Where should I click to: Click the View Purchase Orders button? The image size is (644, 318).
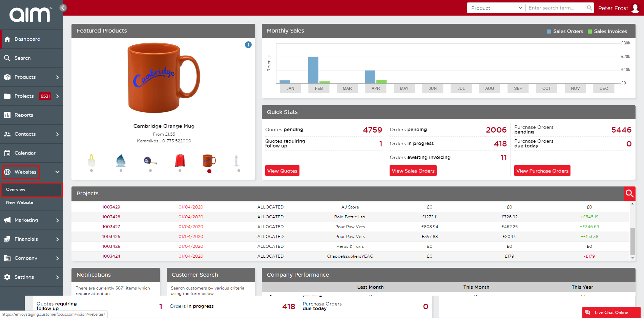[542, 171]
